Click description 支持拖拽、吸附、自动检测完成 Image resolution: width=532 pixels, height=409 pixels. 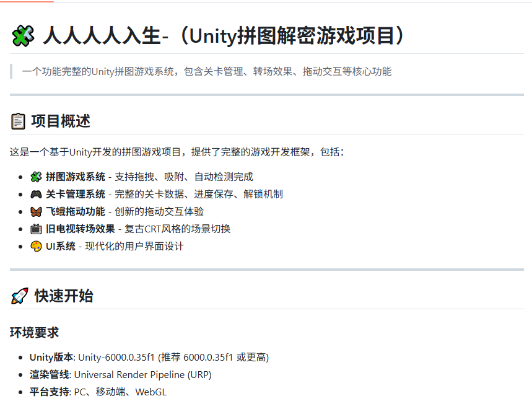(184, 177)
